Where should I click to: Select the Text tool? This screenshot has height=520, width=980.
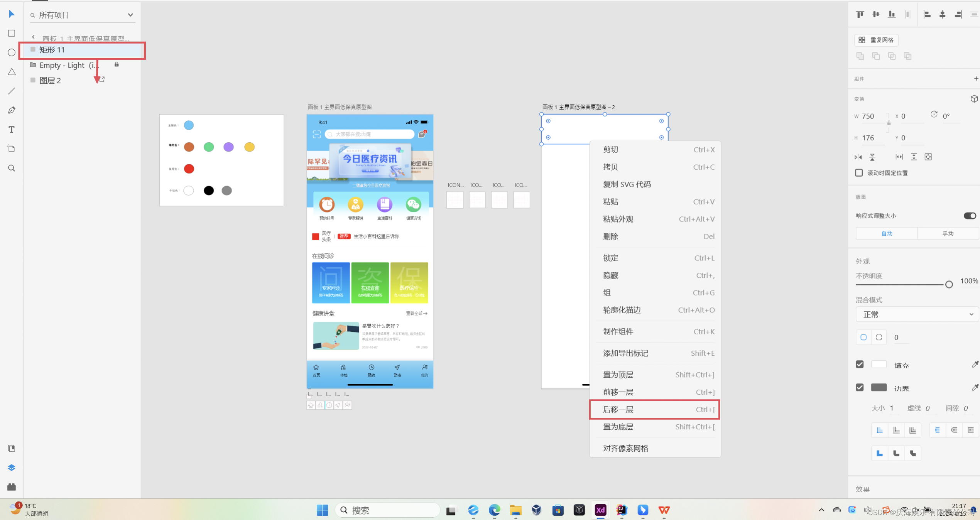pos(12,130)
